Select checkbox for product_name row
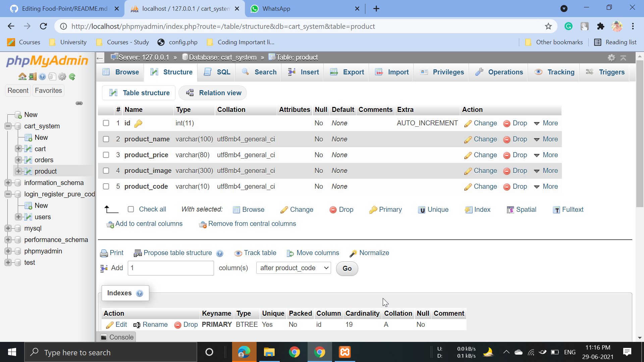Screen dimensions: 644x362 click(x=106, y=139)
